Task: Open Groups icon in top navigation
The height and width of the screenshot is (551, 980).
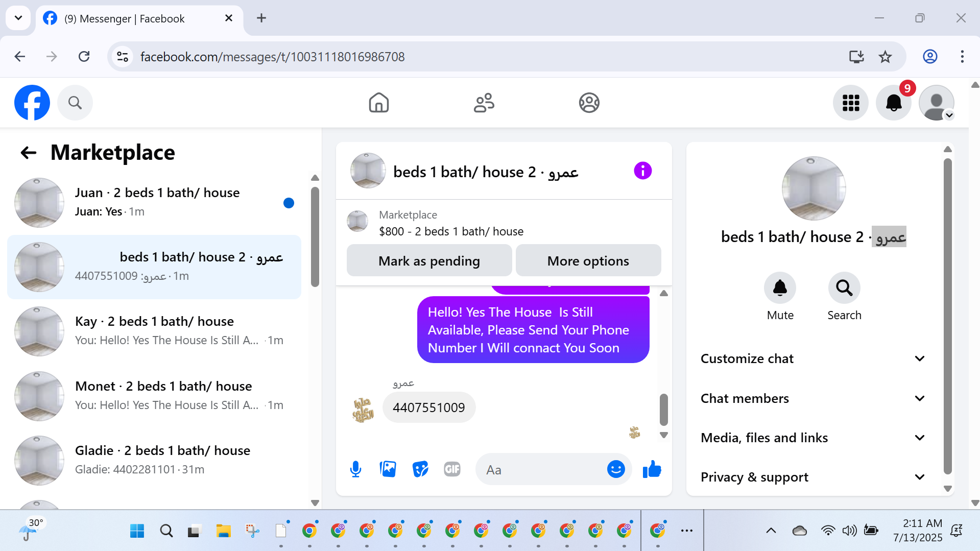Action: coord(589,103)
